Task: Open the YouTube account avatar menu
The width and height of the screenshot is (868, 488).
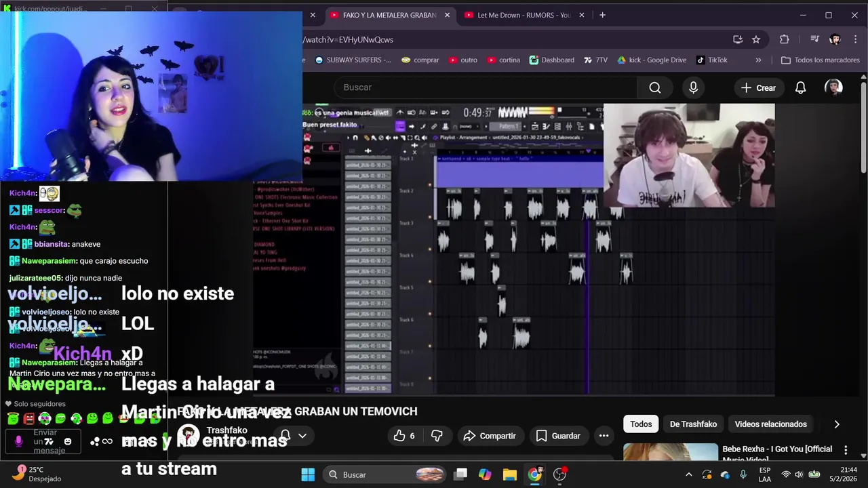Action: (833, 87)
